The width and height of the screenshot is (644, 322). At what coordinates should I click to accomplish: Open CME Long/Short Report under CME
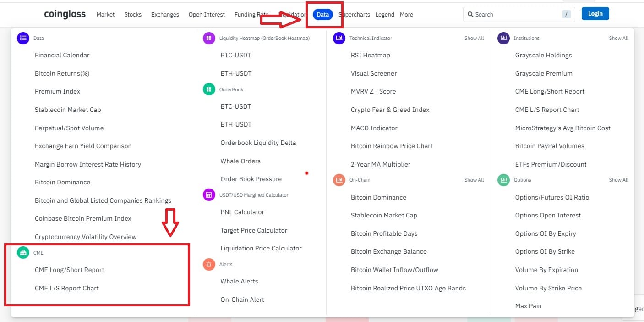69,270
